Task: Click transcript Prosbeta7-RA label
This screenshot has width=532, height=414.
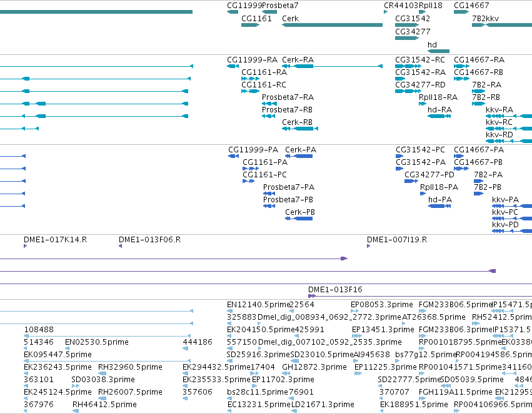Action: point(288,97)
